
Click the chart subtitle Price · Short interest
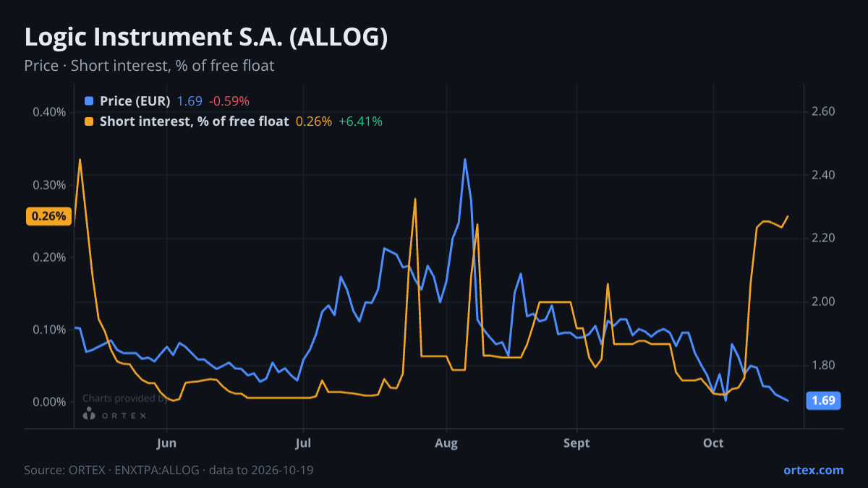click(149, 66)
